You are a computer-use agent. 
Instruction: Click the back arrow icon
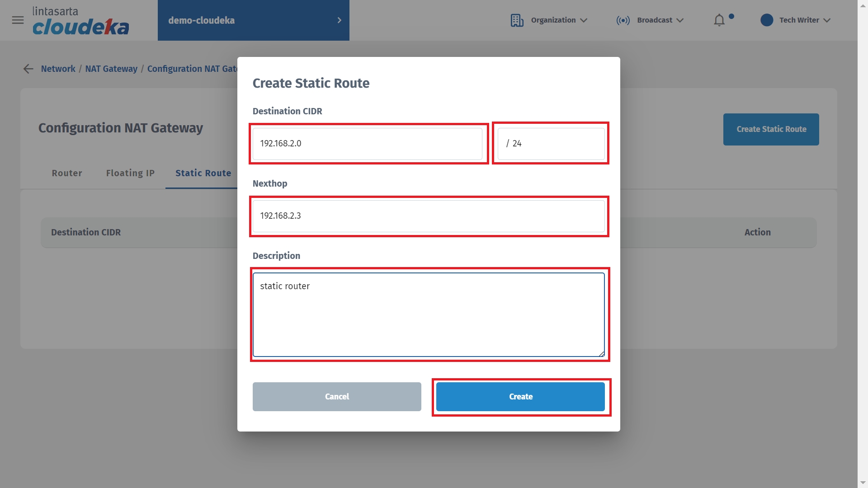tap(28, 69)
